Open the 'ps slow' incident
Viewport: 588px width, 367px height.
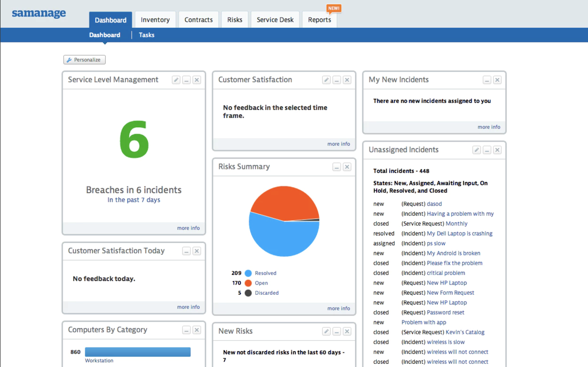(436, 243)
